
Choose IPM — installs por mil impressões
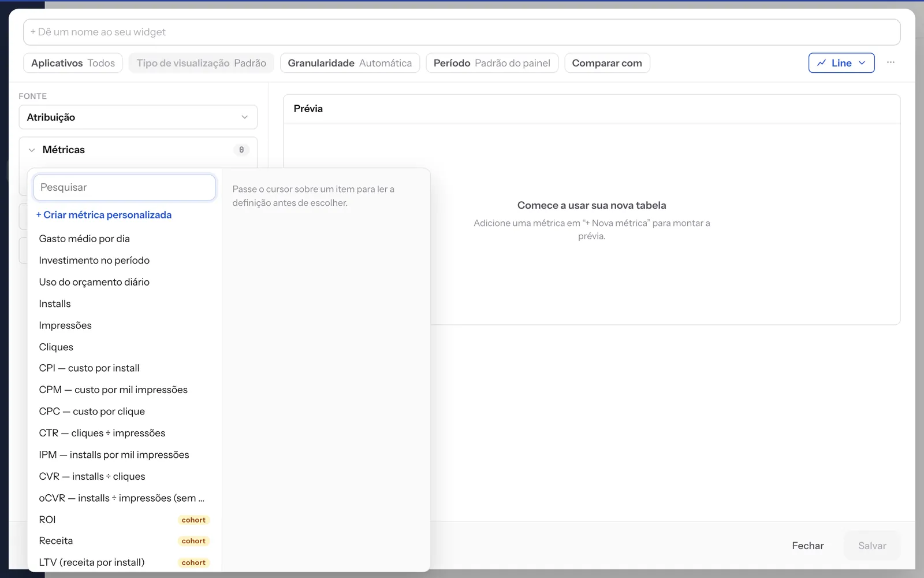point(124,455)
